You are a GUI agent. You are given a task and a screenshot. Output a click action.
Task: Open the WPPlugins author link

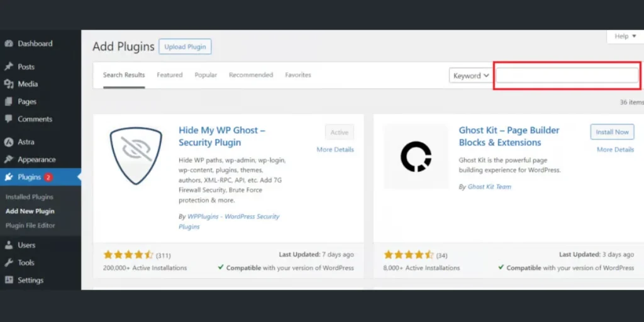pyautogui.click(x=229, y=221)
